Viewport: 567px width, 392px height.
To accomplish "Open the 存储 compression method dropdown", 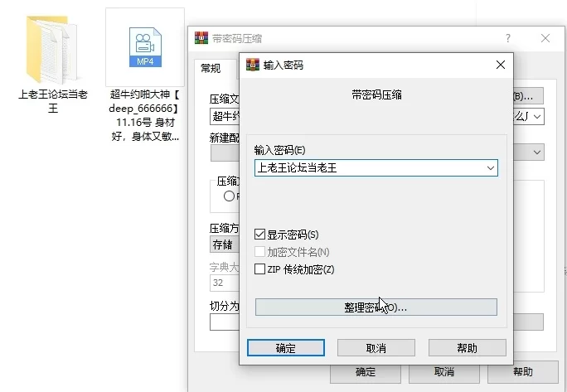I will point(225,244).
